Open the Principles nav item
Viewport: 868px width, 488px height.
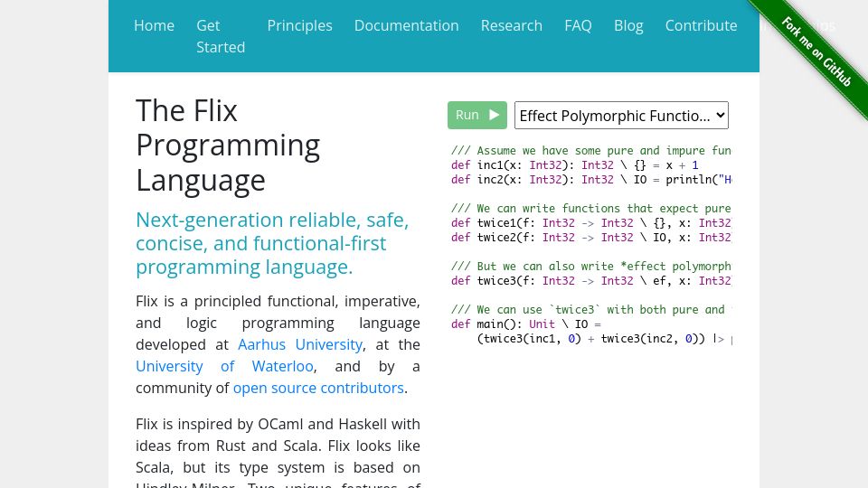[x=299, y=25]
